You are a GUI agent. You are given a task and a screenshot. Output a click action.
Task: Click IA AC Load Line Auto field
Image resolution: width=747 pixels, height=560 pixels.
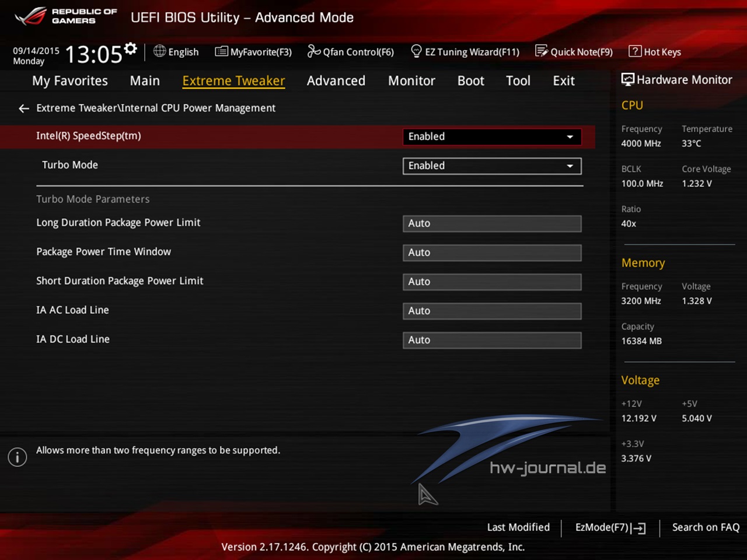pyautogui.click(x=492, y=311)
